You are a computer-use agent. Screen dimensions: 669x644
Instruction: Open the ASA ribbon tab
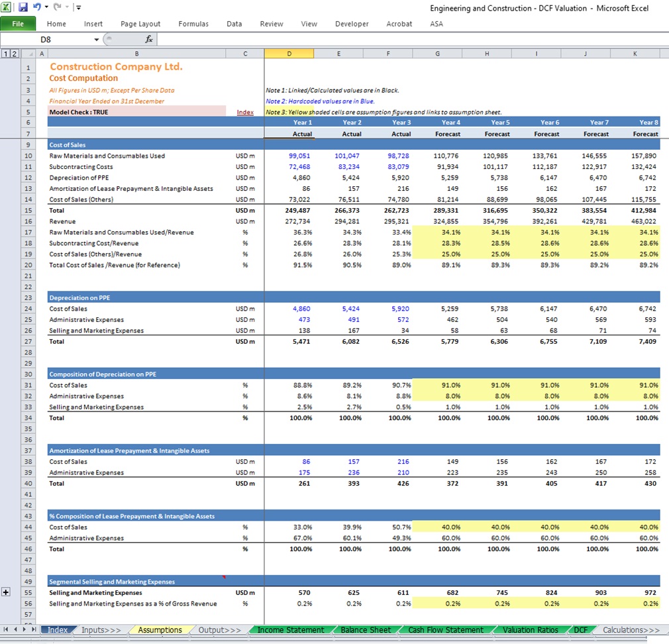[x=437, y=24]
